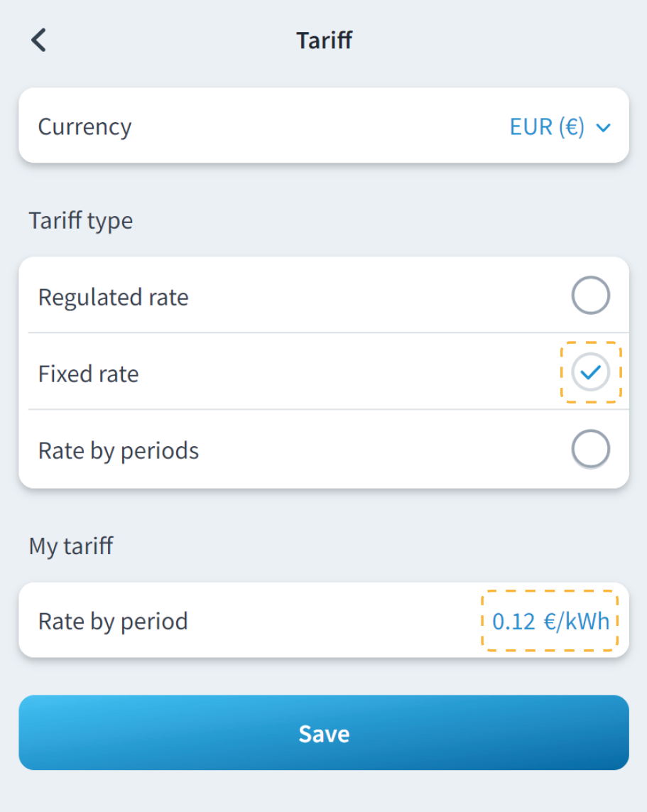Click the Rate by periods option text
This screenshot has width=647, height=812.
pyautogui.click(x=119, y=450)
